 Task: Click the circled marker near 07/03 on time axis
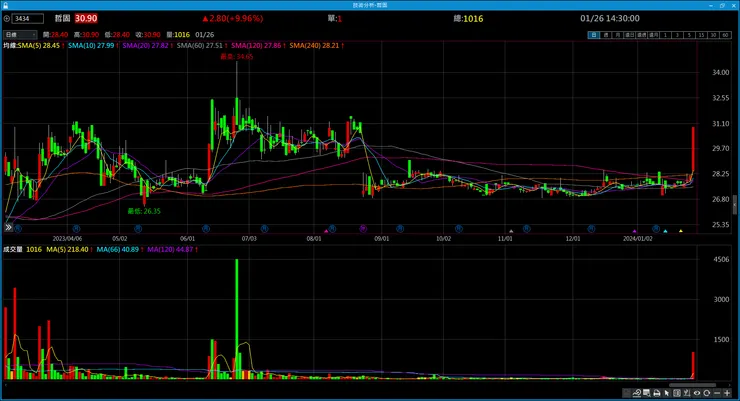click(x=264, y=229)
